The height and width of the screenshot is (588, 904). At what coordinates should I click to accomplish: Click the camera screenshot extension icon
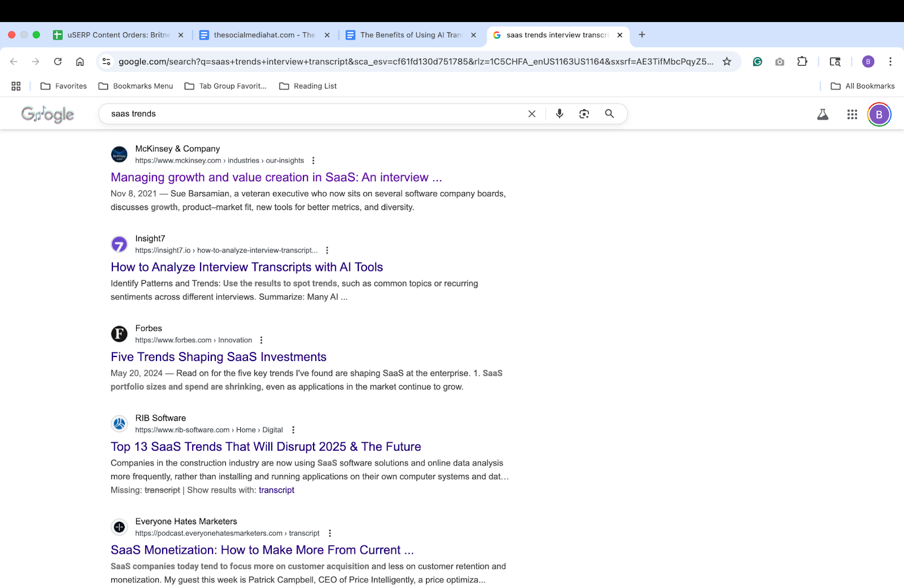(x=780, y=62)
